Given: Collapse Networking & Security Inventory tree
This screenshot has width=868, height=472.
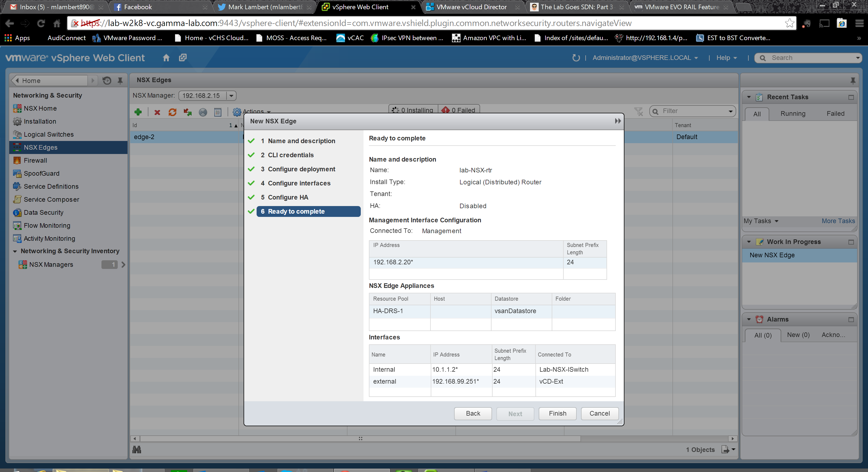Looking at the screenshot, I should coord(15,251).
